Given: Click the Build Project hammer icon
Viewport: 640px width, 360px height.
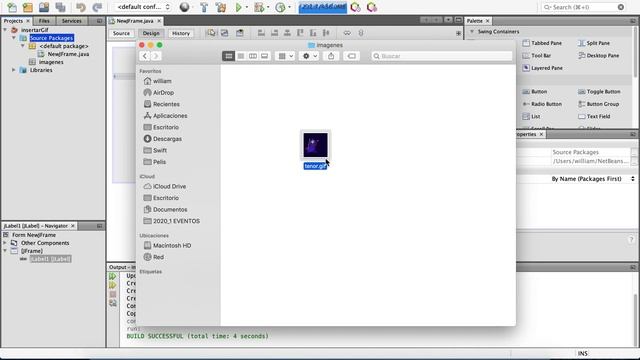Looking at the screenshot, I should 204,7.
